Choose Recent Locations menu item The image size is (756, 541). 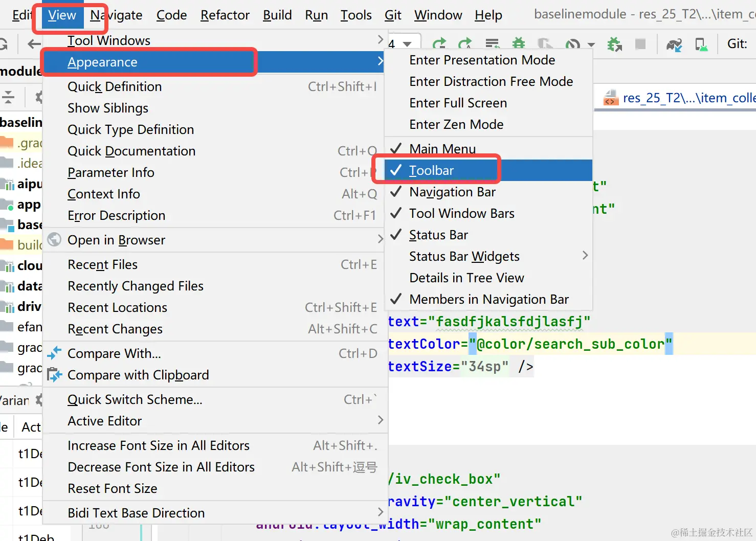[x=214, y=307]
